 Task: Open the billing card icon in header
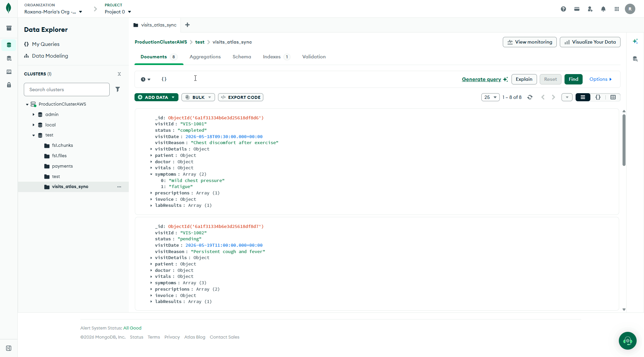577,9
